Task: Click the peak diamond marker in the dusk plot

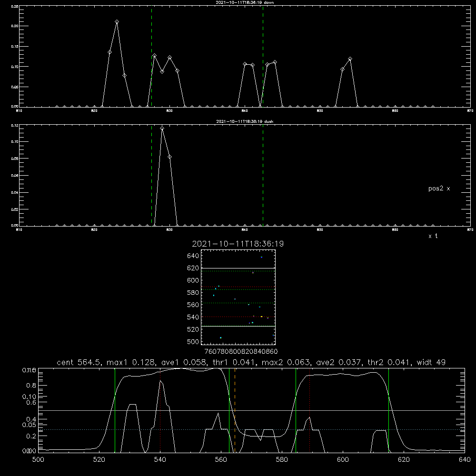Action: point(162,129)
